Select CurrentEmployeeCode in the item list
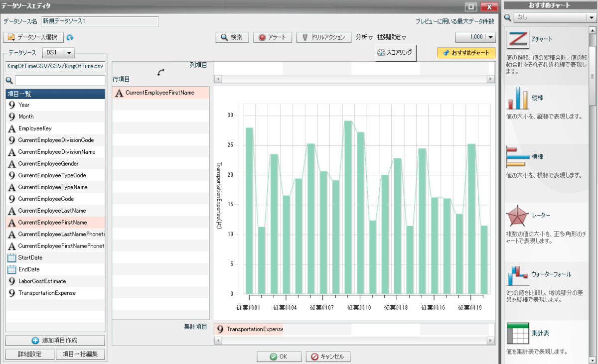The image size is (598, 364). tap(55, 199)
